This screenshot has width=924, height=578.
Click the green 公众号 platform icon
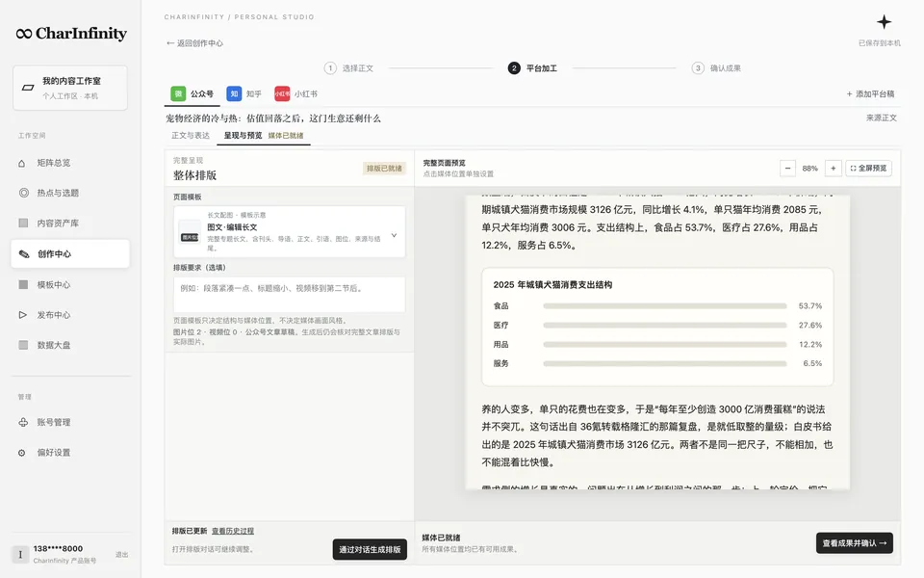coord(178,93)
